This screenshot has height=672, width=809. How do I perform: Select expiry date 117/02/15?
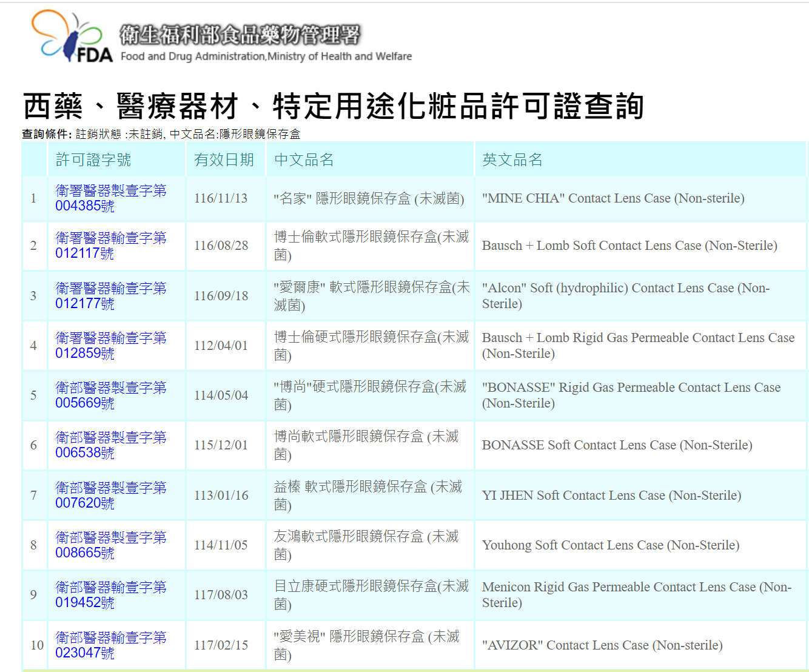click(221, 645)
